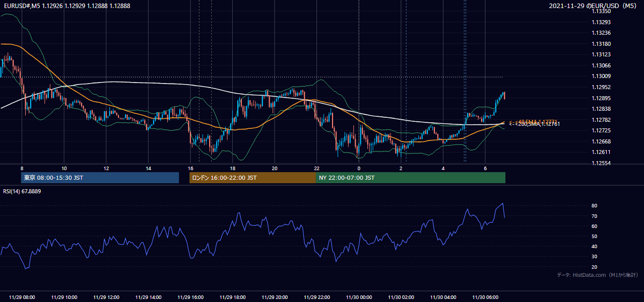
Task: Click hour label 18 under price chart
Action: [232, 168]
